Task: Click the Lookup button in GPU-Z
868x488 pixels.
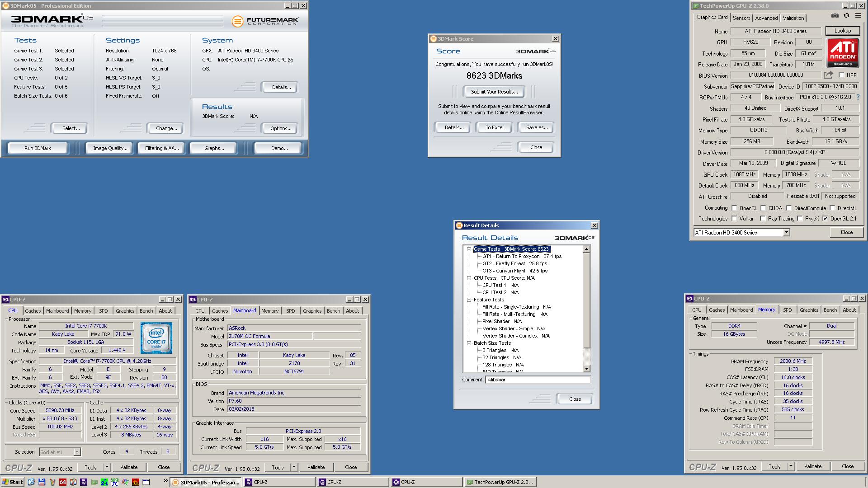Action: coord(842,31)
